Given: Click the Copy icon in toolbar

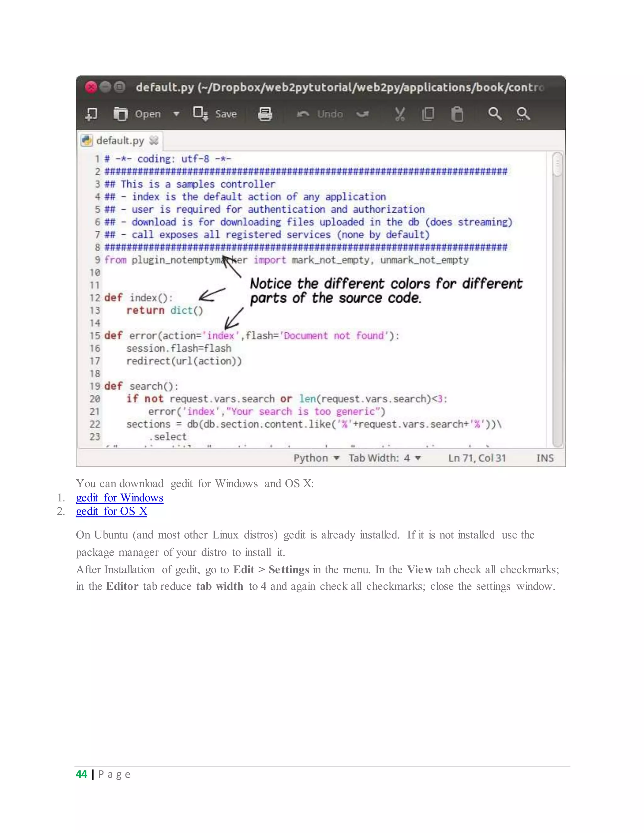Looking at the screenshot, I should (428, 114).
